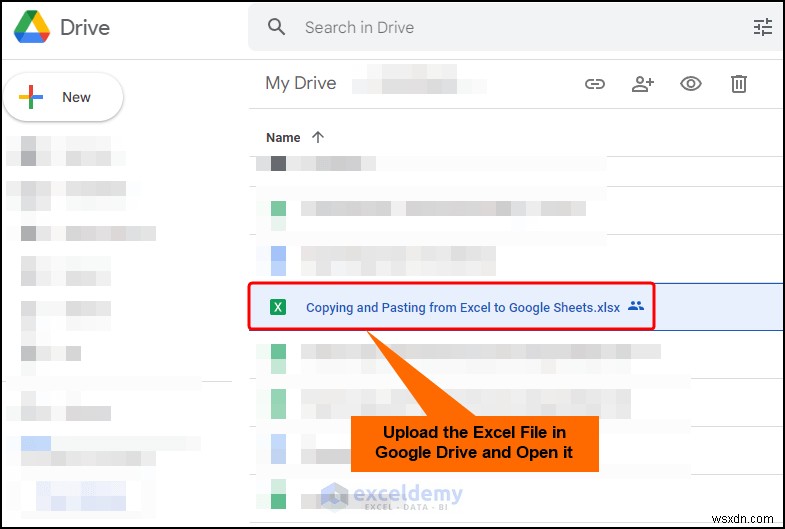785x529 pixels.
Task: Click the Google Drive logo
Action: click(32, 27)
